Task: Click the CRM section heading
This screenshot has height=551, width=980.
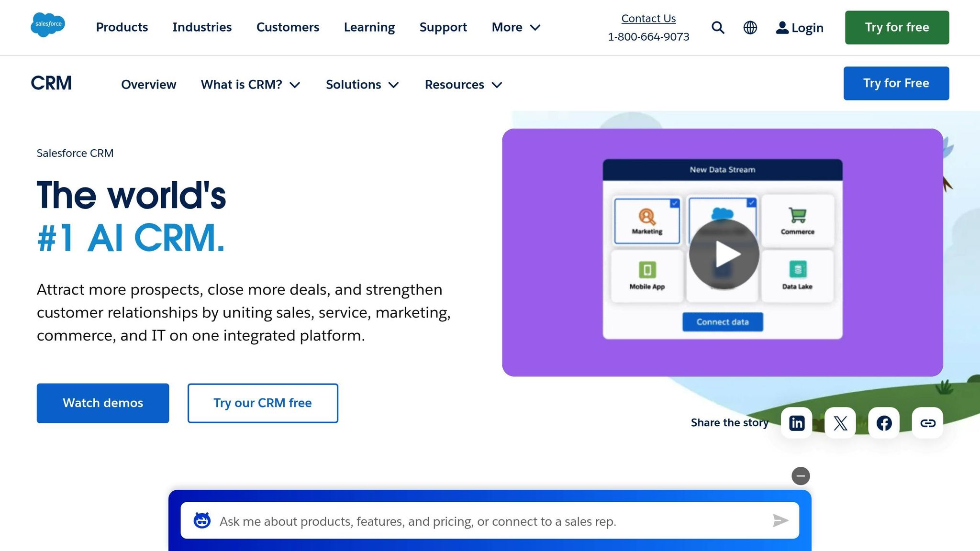Action: (x=51, y=83)
